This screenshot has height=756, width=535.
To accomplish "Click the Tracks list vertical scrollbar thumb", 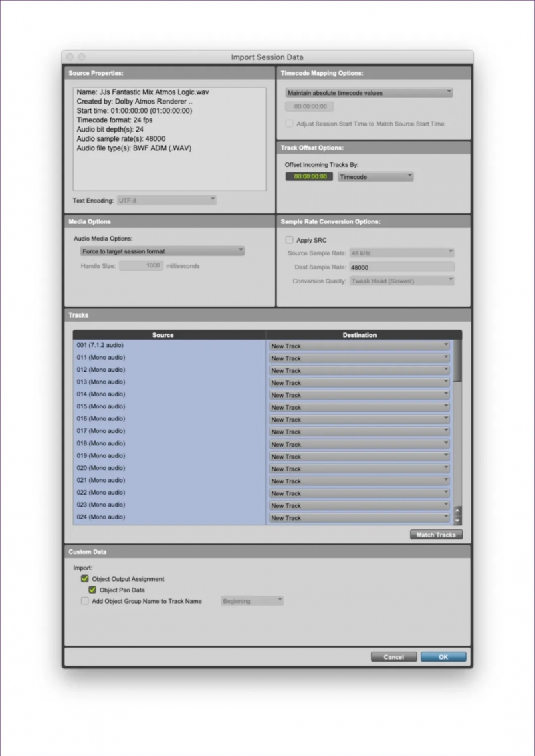I will [x=458, y=361].
